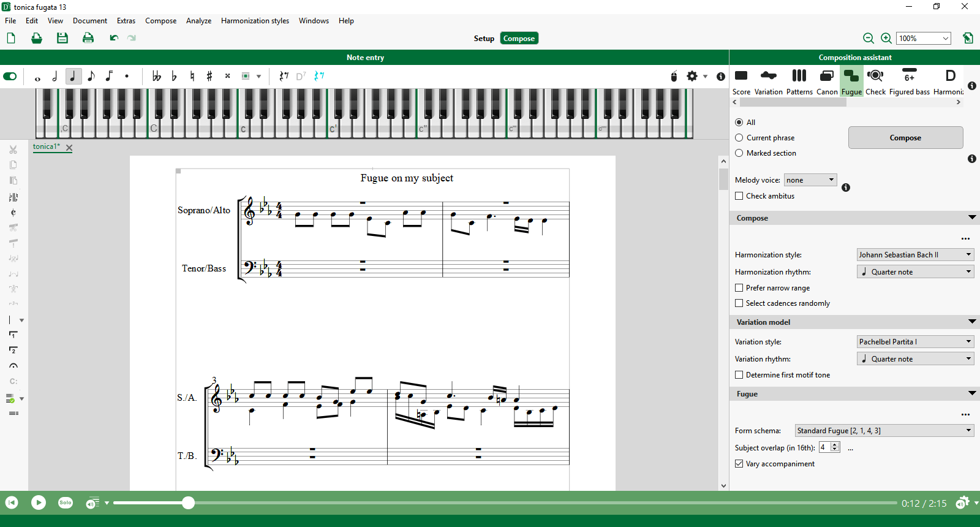980x527 pixels.
Task: Open the Analyze menu
Action: (198, 21)
